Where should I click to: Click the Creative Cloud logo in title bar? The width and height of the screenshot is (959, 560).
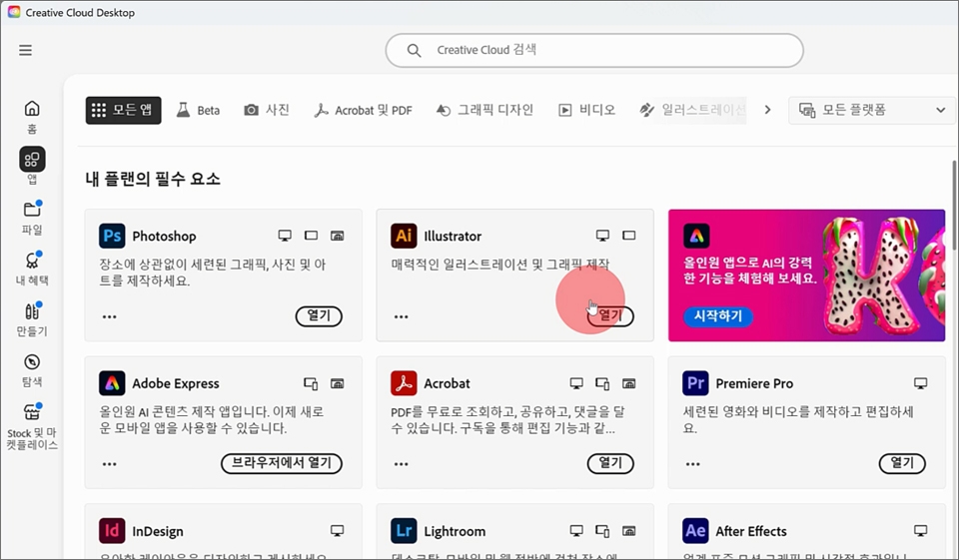pos(13,12)
